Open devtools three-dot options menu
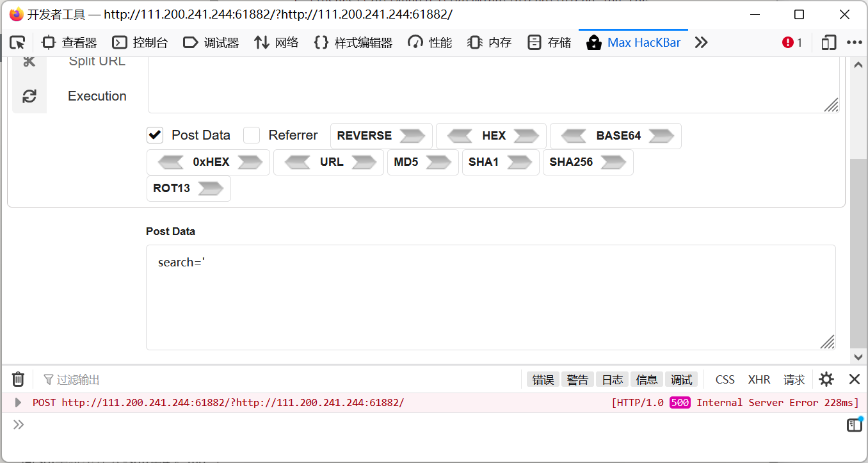Viewport: 868px width, 463px height. (855, 43)
